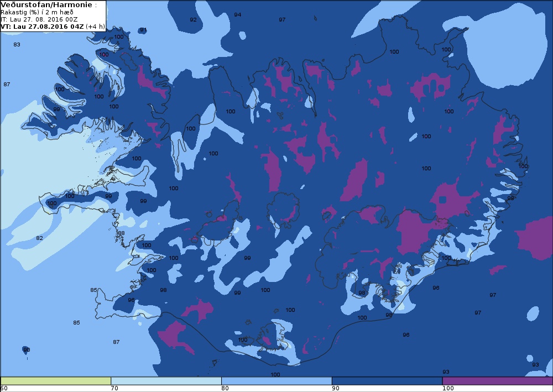The image size is (553, 392).
Task: Click the legend scale label "60"
Action: click(x=4, y=389)
